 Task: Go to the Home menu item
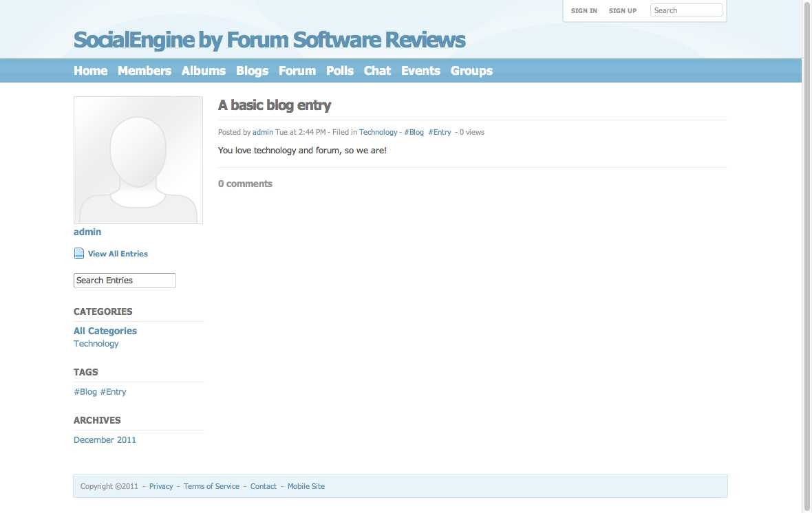(x=91, y=71)
